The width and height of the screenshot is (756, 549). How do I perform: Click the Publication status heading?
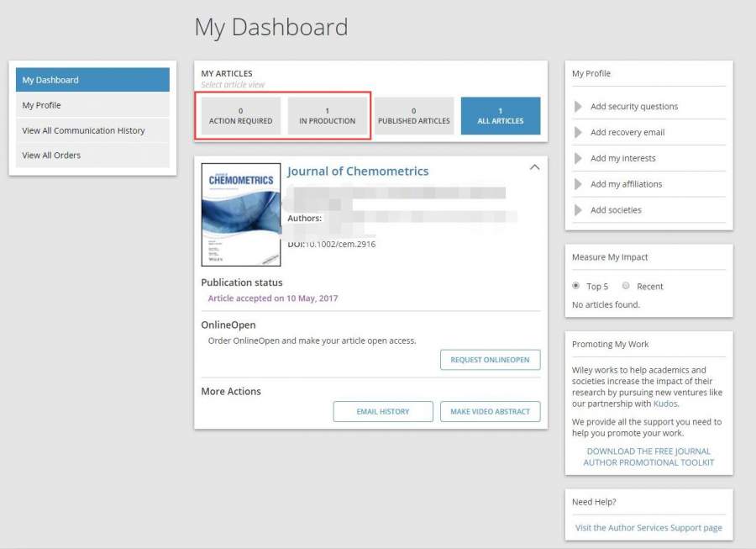coord(242,282)
